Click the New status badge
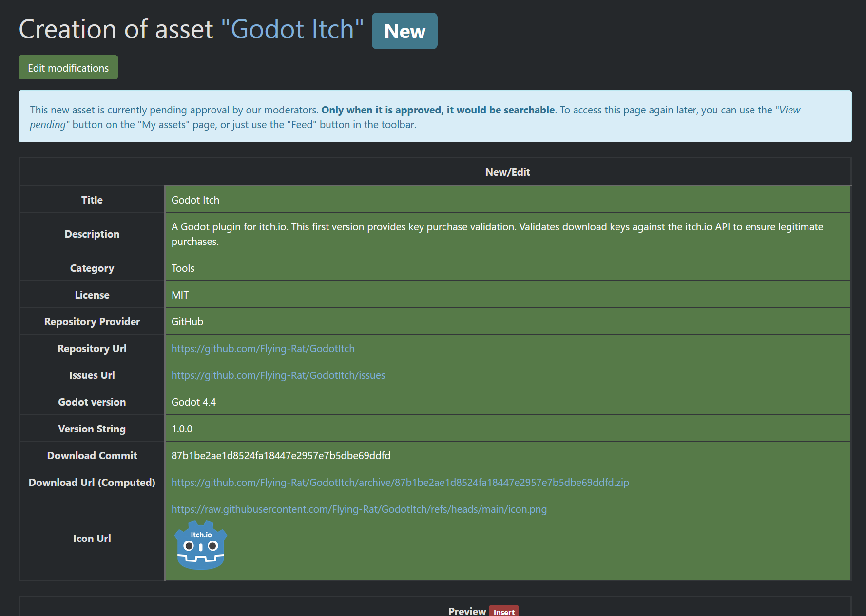This screenshot has width=866, height=616. pyautogui.click(x=404, y=31)
